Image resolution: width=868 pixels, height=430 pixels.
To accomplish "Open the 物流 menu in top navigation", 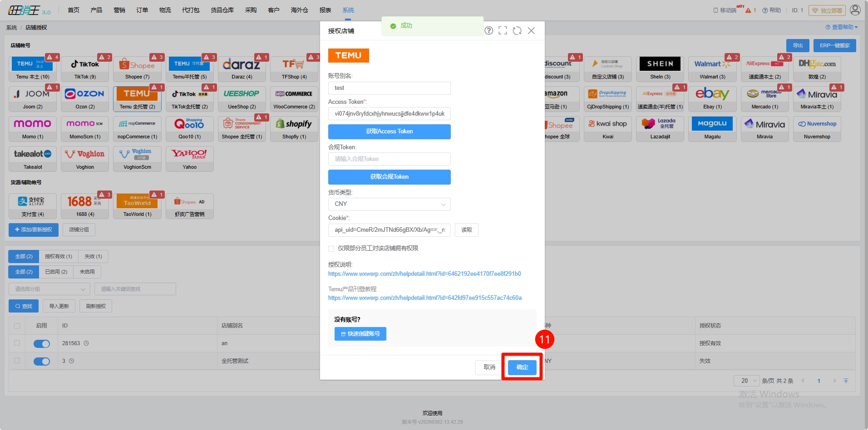I will [x=165, y=10].
